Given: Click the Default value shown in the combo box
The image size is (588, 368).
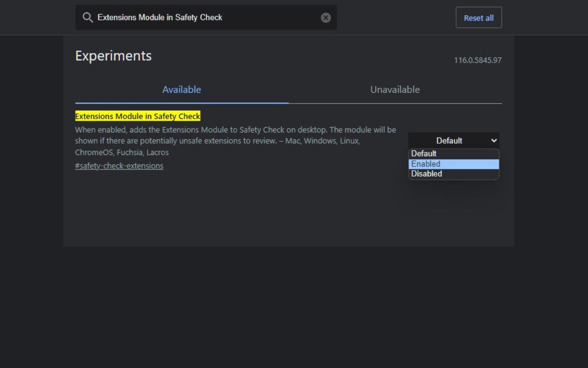Looking at the screenshot, I should pos(449,140).
